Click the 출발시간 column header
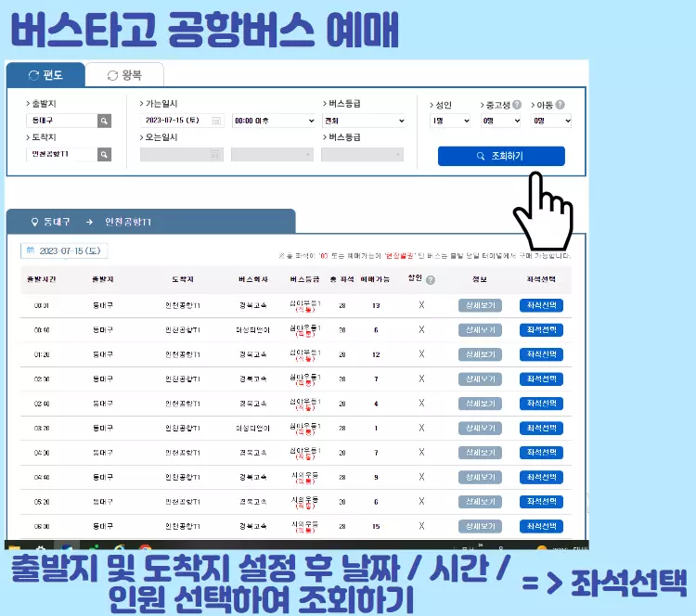This screenshot has width=696, height=616. point(41,279)
